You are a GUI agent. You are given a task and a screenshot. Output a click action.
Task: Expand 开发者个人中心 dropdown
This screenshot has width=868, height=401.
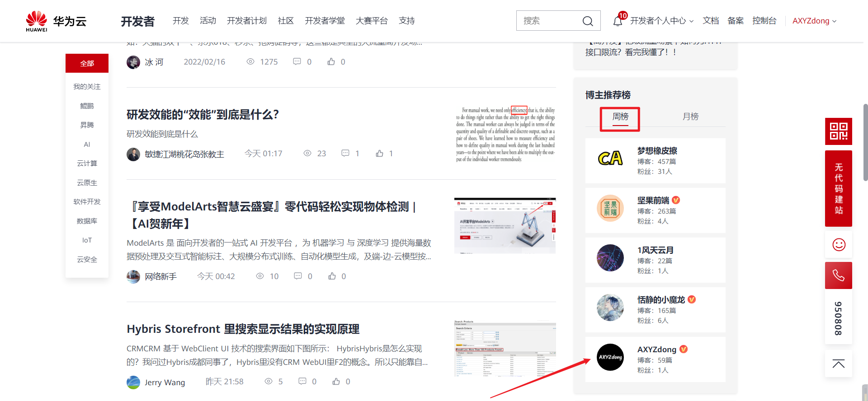662,21
